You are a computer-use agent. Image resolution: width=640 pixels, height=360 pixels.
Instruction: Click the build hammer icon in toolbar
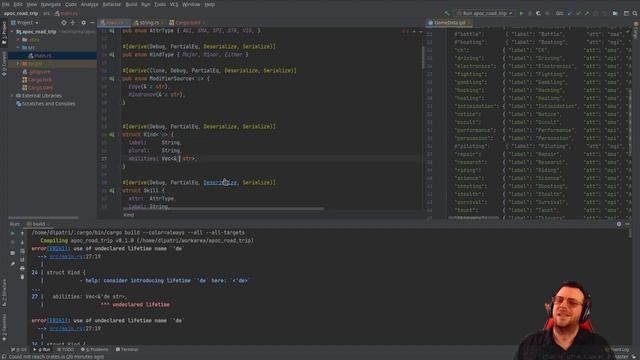click(x=447, y=13)
